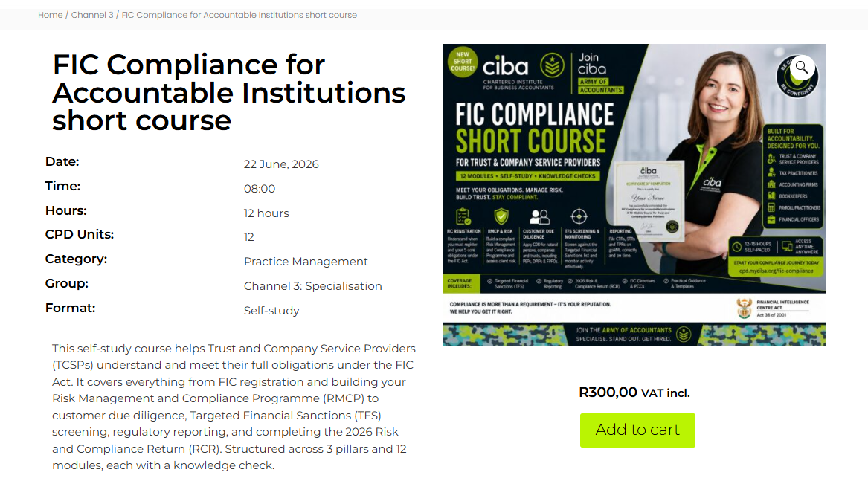Go to Channel 3 breadcrumb link
The width and height of the screenshot is (868, 478).
(92, 15)
